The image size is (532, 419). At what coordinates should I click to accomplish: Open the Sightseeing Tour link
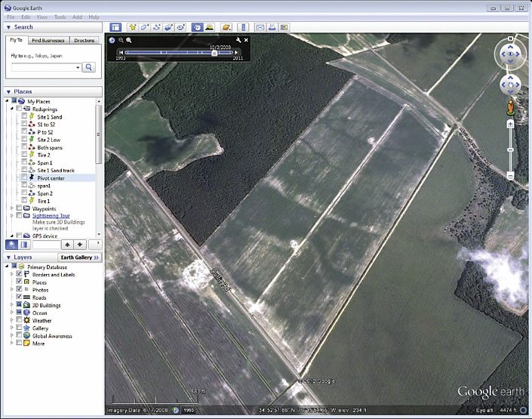(x=51, y=215)
